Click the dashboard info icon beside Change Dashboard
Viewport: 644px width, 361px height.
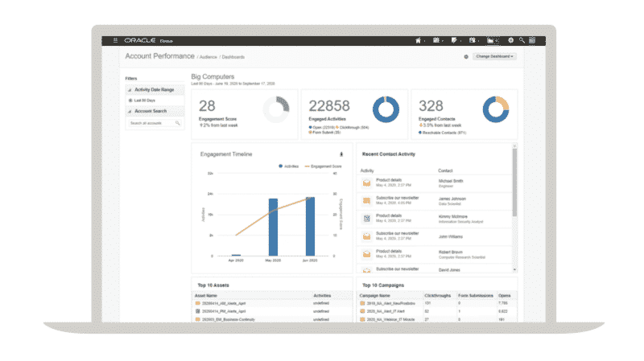pos(466,57)
